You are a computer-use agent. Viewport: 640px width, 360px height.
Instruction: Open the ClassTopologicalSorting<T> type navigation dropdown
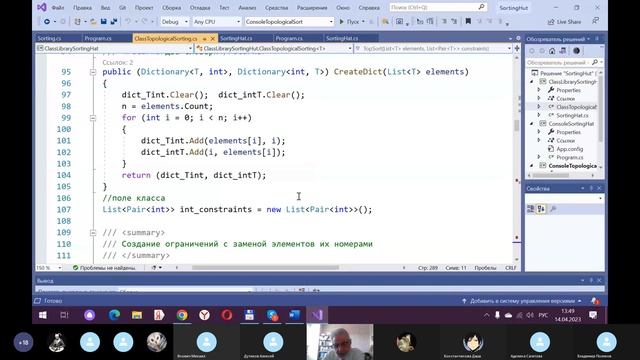[x=274, y=49]
